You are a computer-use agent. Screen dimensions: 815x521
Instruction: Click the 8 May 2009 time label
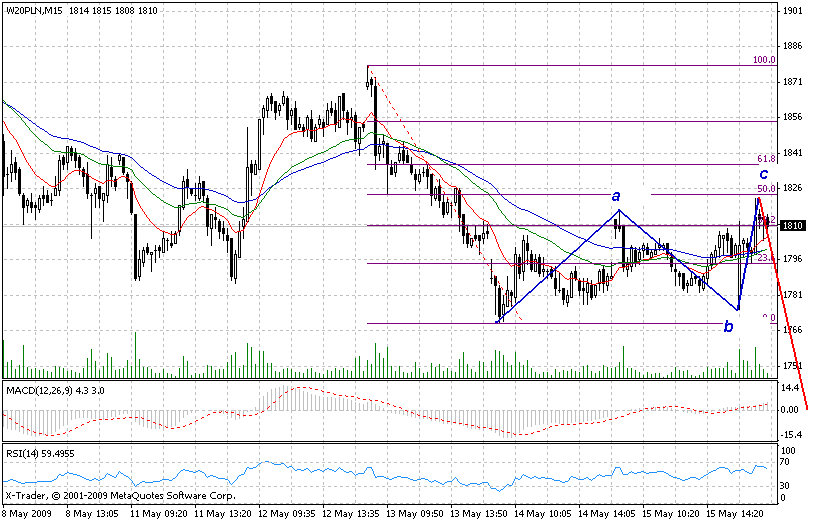point(28,514)
